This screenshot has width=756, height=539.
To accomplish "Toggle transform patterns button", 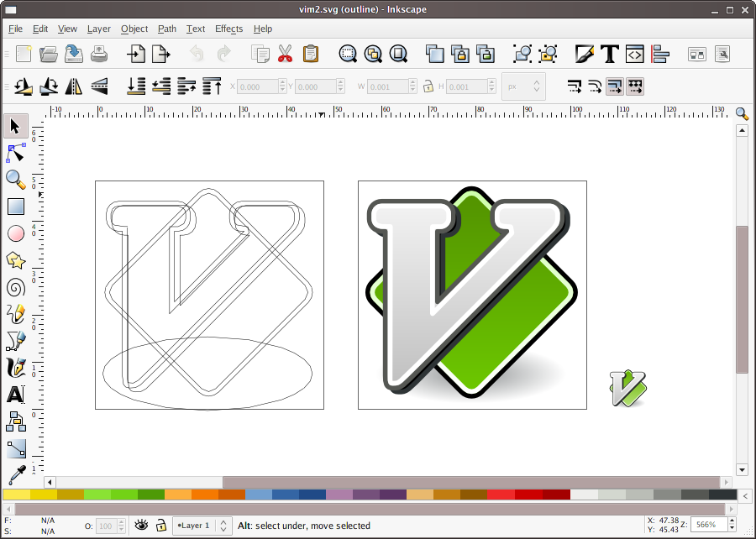I will (635, 86).
